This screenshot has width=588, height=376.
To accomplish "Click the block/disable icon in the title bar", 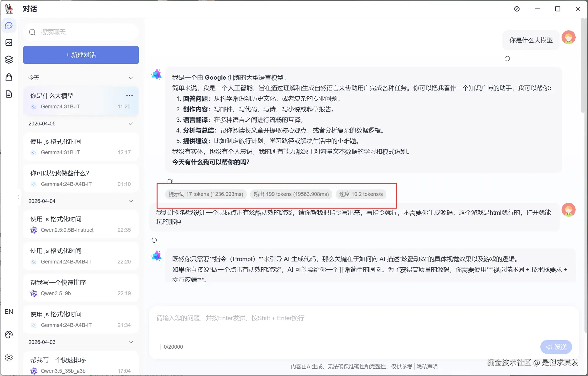I will pyautogui.click(x=517, y=9).
